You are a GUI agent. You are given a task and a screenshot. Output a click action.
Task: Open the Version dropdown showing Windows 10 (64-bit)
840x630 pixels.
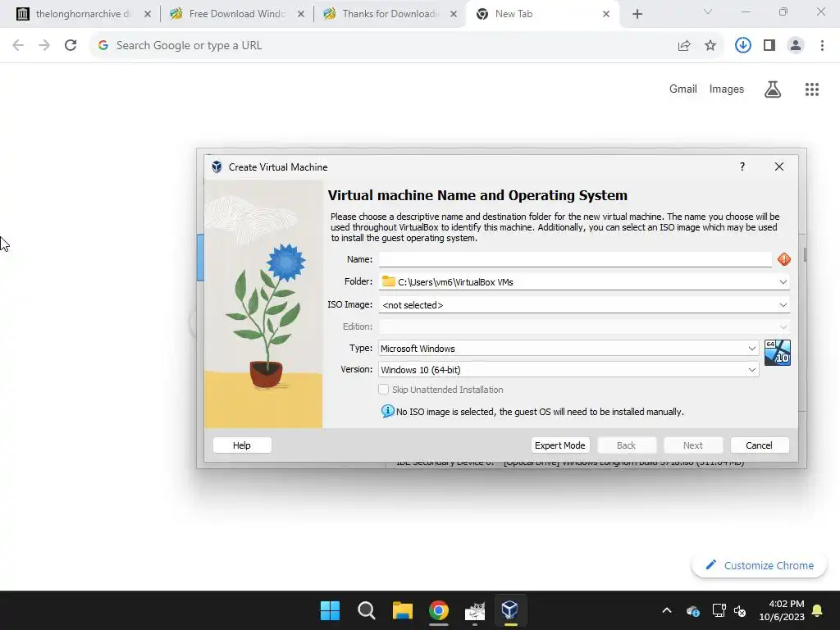[x=568, y=370]
